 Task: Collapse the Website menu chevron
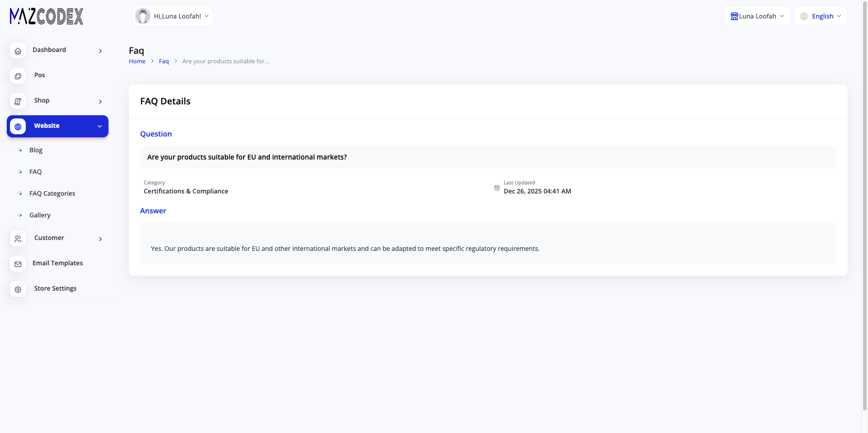click(x=99, y=127)
